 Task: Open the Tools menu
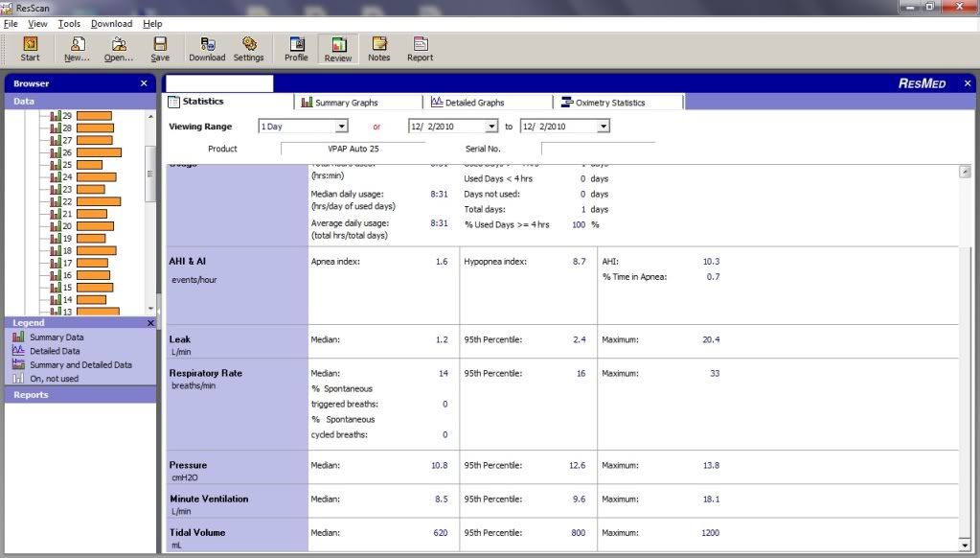69,24
